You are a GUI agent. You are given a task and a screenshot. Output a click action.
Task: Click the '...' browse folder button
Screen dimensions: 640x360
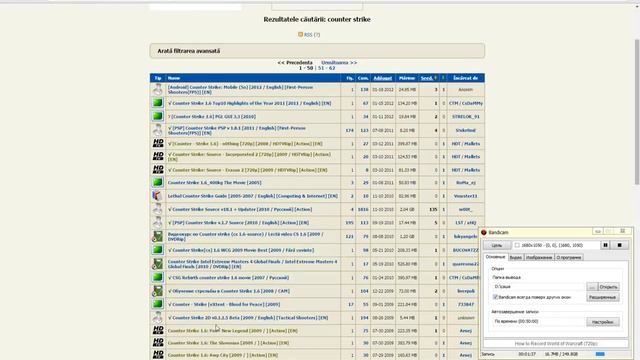coord(592,287)
